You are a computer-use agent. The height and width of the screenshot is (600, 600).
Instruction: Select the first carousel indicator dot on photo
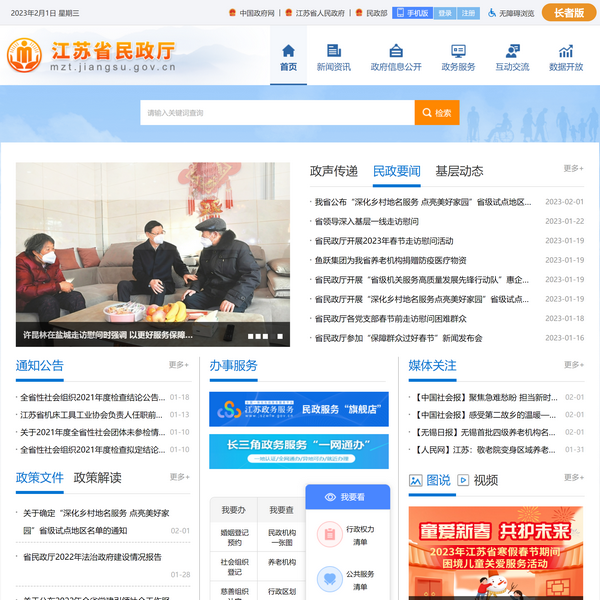pos(251,336)
